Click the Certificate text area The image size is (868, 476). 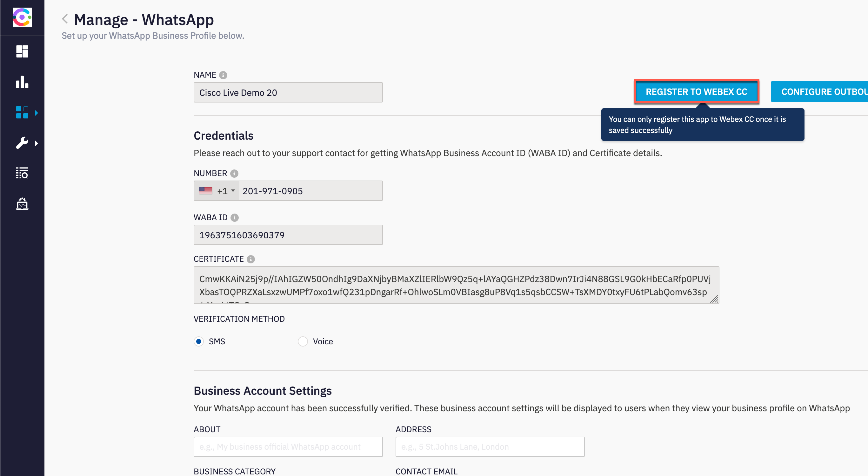(456, 285)
